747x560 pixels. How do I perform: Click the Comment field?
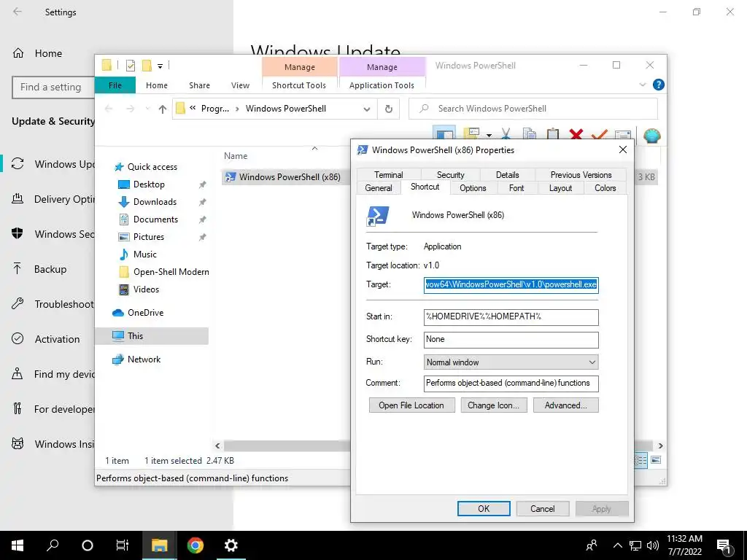click(511, 384)
